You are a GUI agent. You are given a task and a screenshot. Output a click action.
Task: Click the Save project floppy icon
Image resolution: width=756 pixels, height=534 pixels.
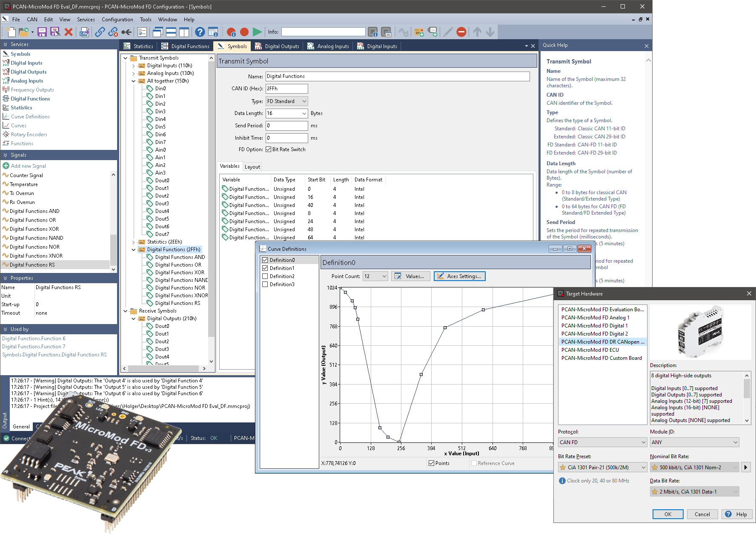(x=42, y=32)
